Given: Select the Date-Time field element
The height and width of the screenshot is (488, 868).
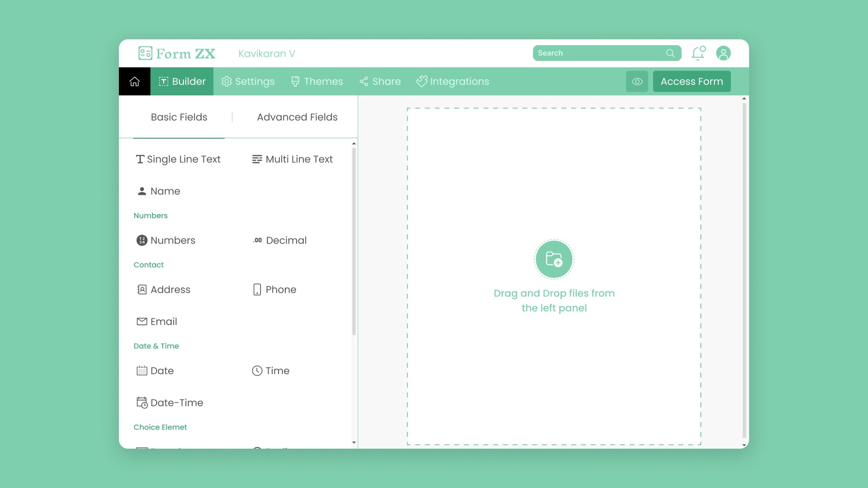Looking at the screenshot, I should [x=170, y=403].
